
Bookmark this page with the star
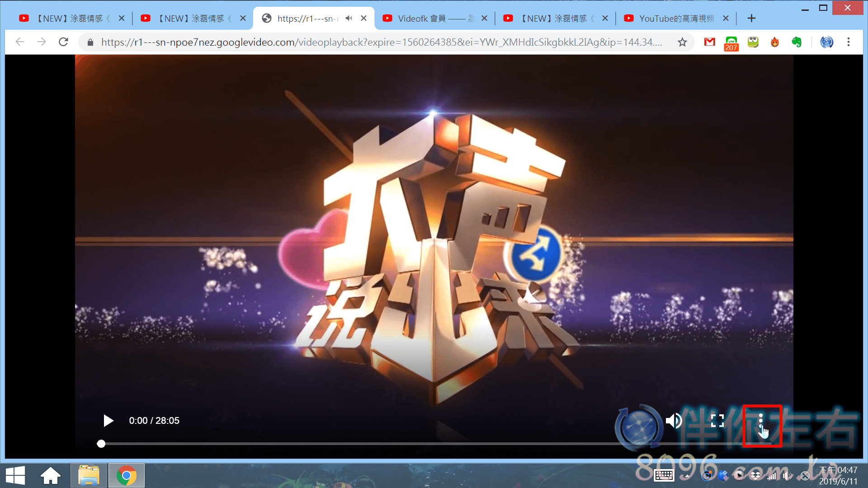[x=682, y=42]
